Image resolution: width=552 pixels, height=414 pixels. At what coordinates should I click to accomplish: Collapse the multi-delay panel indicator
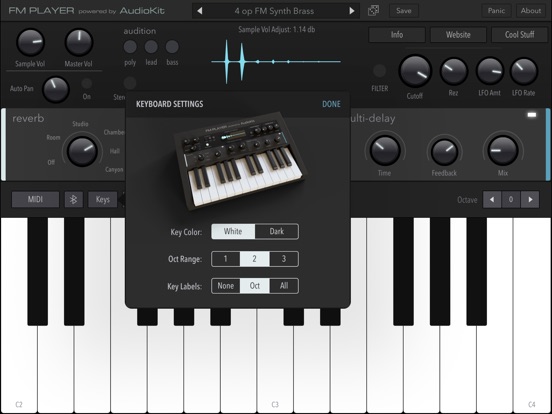point(532,115)
